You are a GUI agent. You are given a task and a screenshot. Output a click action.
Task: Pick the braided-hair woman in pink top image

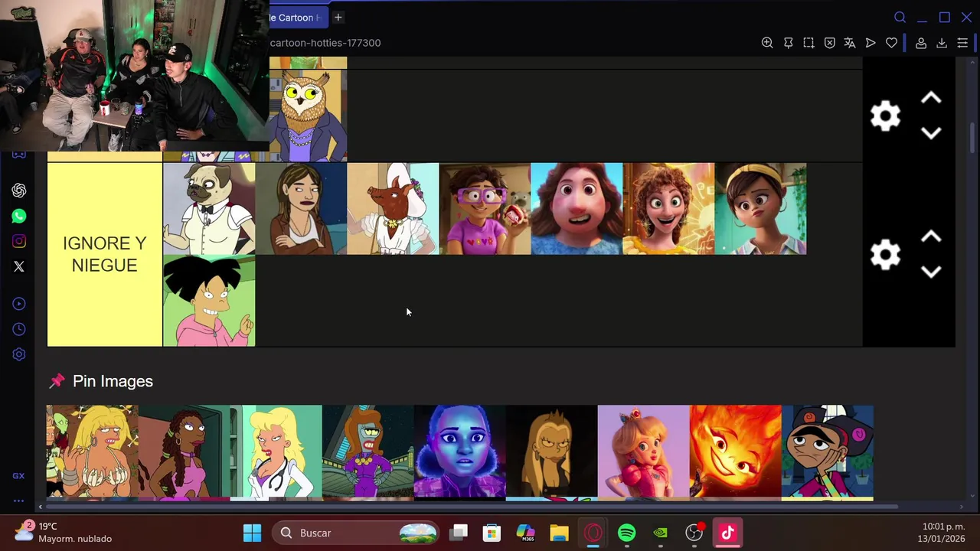click(184, 452)
